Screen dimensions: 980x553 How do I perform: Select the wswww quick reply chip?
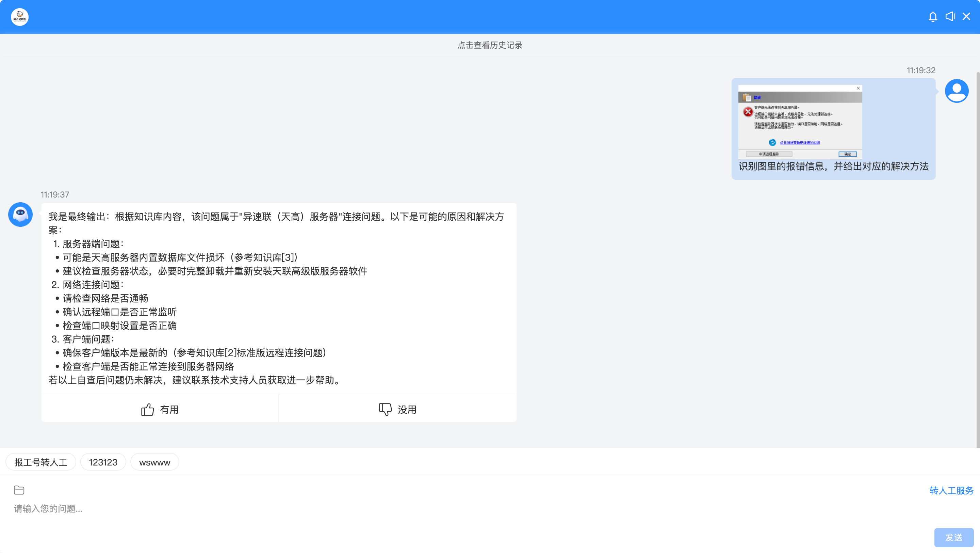(x=154, y=462)
